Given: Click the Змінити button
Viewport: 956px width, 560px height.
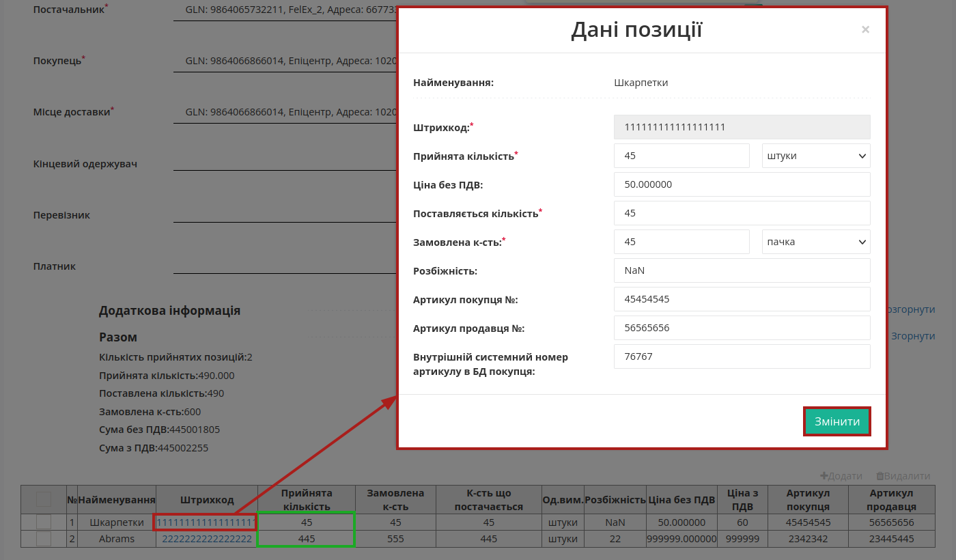Looking at the screenshot, I should click(x=837, y=421).
